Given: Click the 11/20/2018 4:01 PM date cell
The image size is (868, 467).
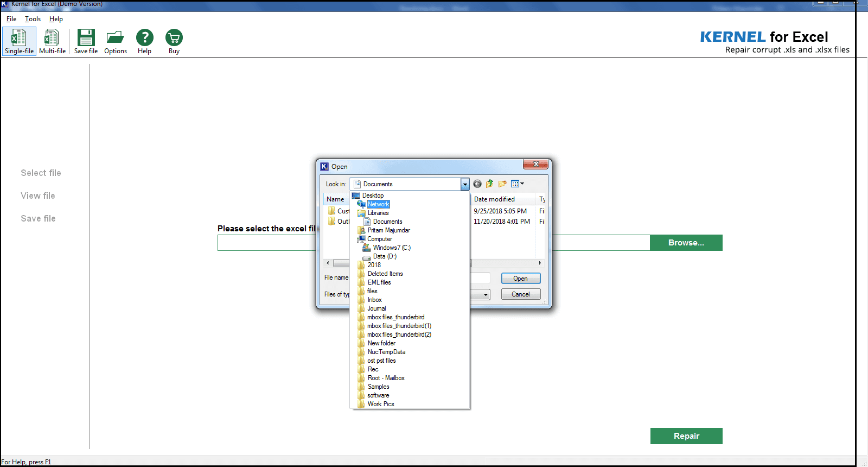Looking at the screenshot, I should [502, 222].
